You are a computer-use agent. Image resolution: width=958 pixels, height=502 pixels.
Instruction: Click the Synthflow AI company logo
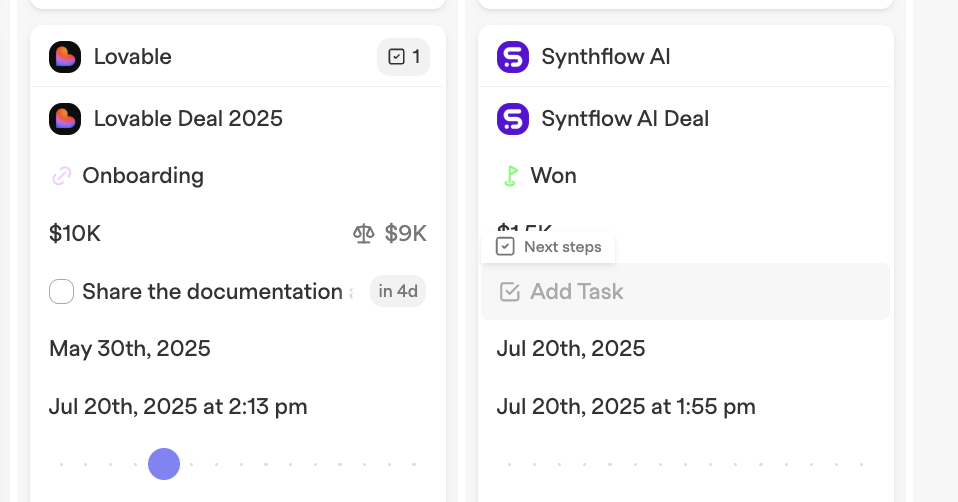(x=513, y=57)
